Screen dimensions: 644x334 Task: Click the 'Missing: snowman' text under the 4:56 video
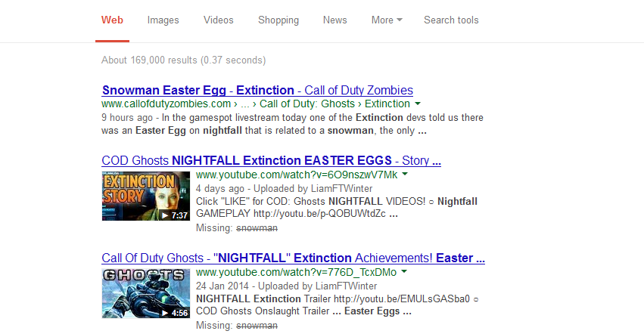[237, 326]
